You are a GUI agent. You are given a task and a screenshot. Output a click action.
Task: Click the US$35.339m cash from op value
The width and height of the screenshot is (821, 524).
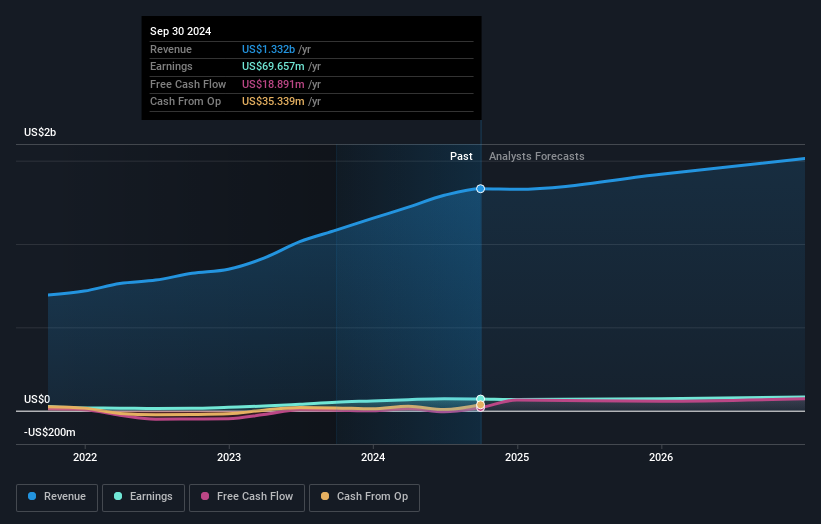click(273, 102)
